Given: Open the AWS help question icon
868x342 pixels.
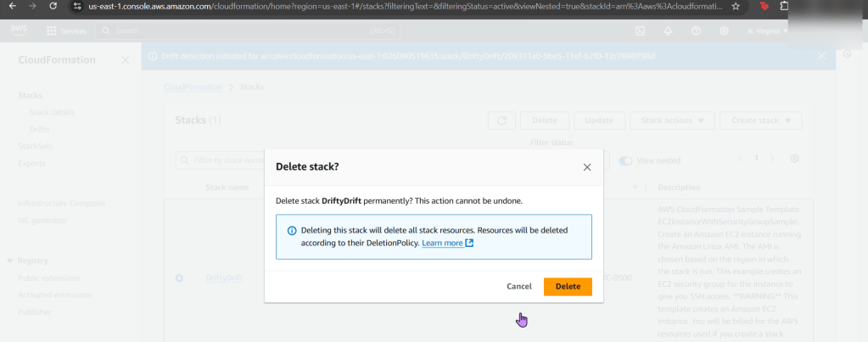Looking at the screenshot, I should tap(696, 31).
